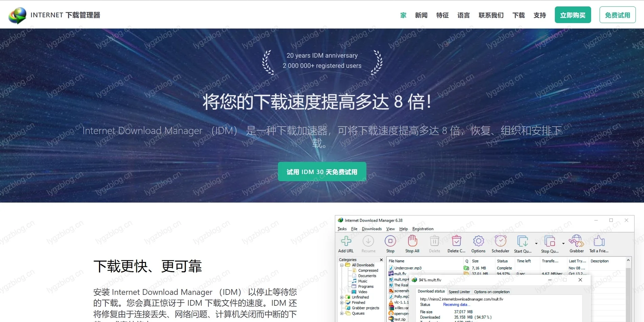The height and width of the screenshot is (322, 644).
Task: Click the Tell a Friend icon
Action: [599, 241]
